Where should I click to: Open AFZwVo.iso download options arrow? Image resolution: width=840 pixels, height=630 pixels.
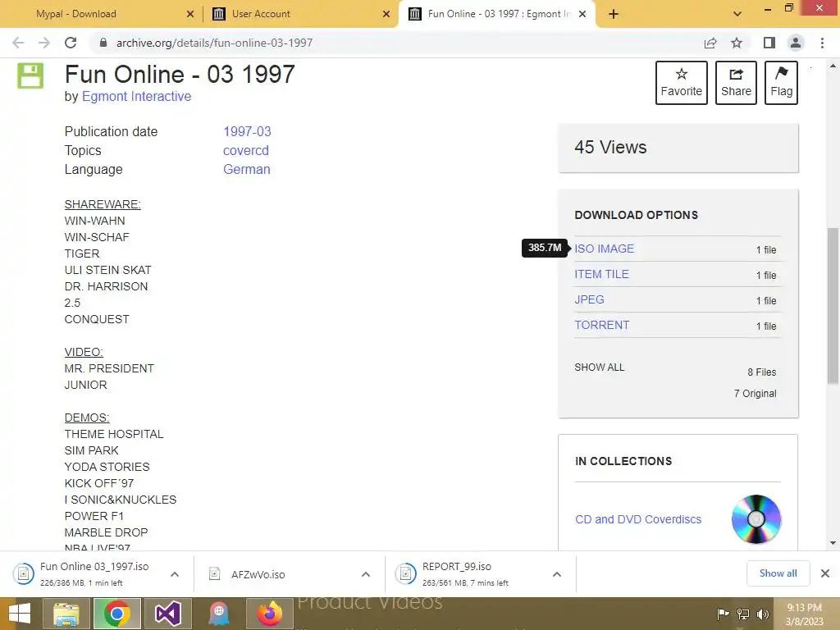tap(366, 574)
